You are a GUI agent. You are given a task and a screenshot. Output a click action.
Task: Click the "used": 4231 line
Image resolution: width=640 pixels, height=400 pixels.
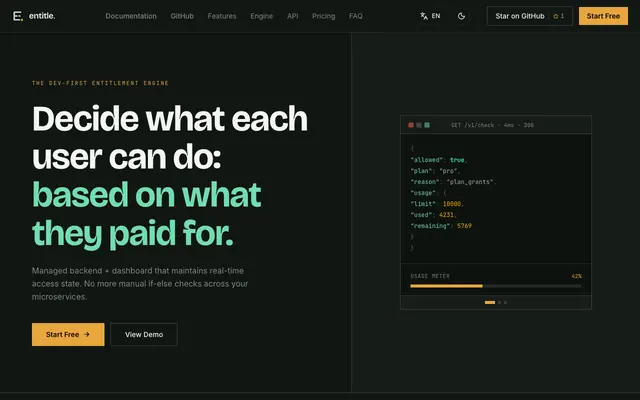pyautogui.click(x=433, y=215)
